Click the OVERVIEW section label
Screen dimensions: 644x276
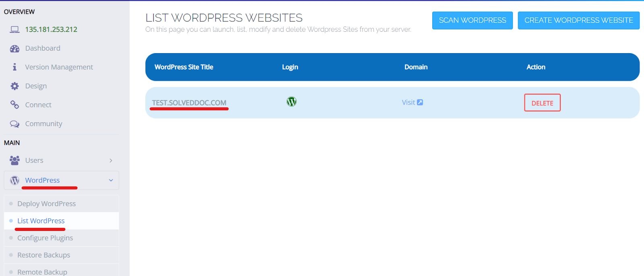[x=19, y=12]
